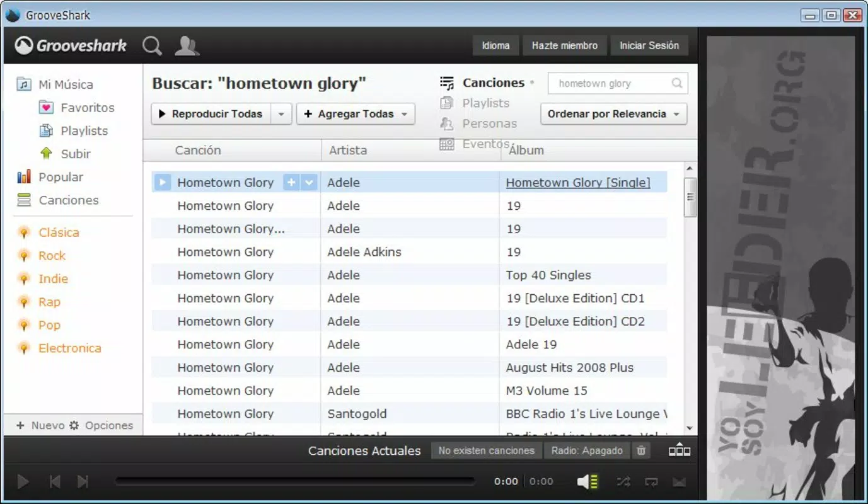Expand the Reproducir Todas dropdown arrow
The width and height of the screenshot is (868, 504).
[281, 114]
